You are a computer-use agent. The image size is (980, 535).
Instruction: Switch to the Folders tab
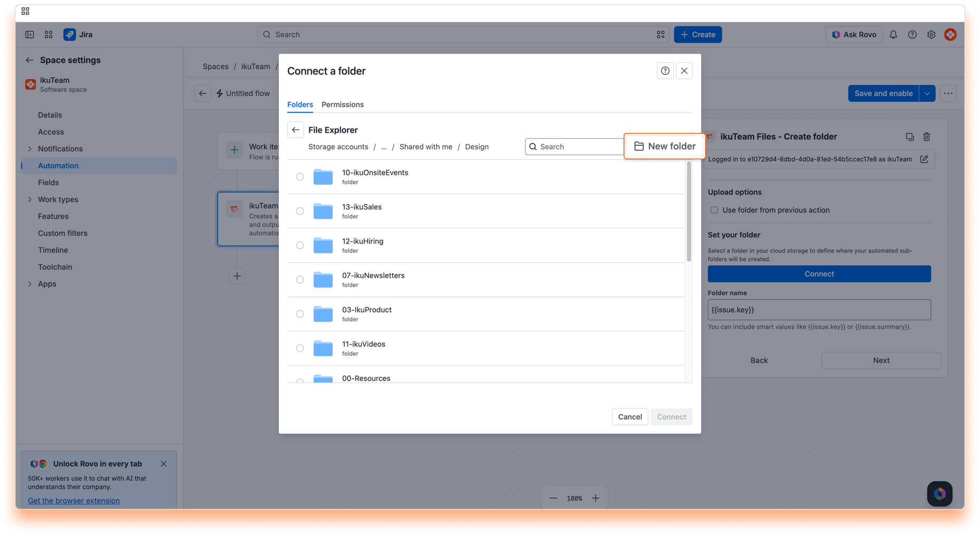300,104
